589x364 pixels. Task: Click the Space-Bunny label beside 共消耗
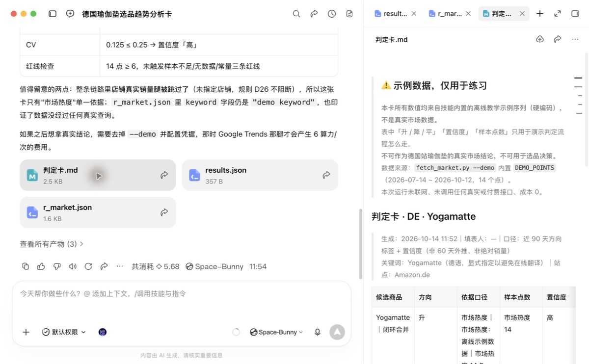[x=214, y=266]
